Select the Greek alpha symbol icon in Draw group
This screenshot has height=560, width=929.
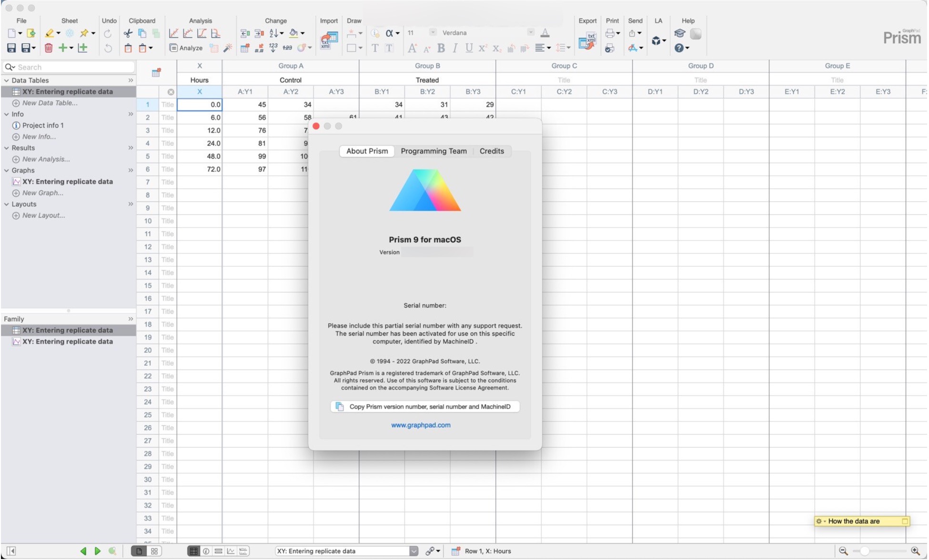pyautogui.click(x=390, y=33)
